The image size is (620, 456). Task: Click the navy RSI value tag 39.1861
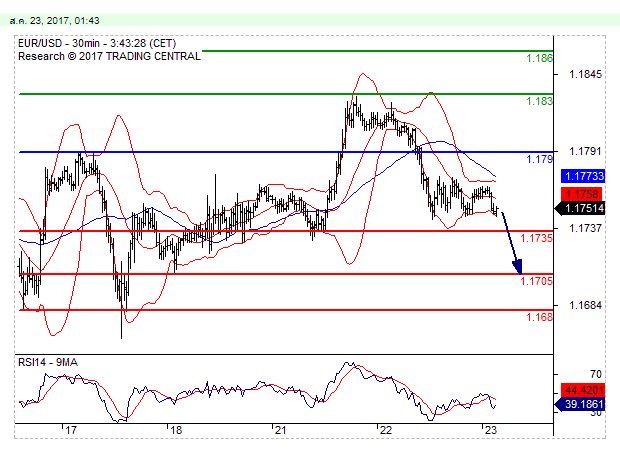(580, 404)
